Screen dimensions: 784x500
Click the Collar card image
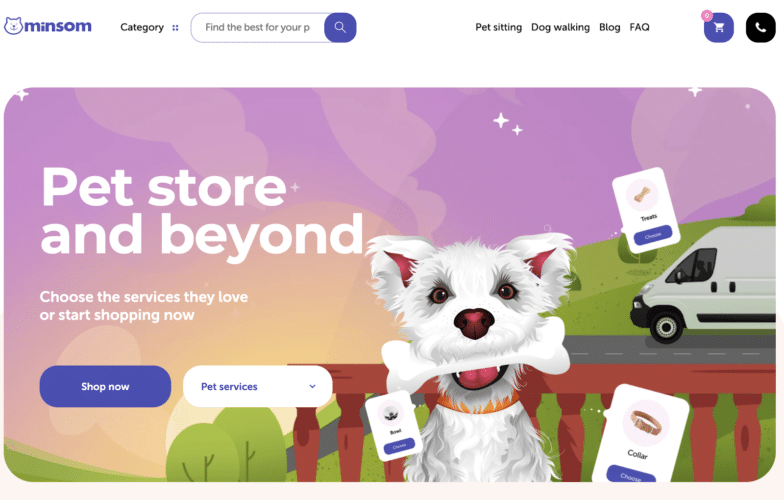pyautogui.click(x=646, y=423)
